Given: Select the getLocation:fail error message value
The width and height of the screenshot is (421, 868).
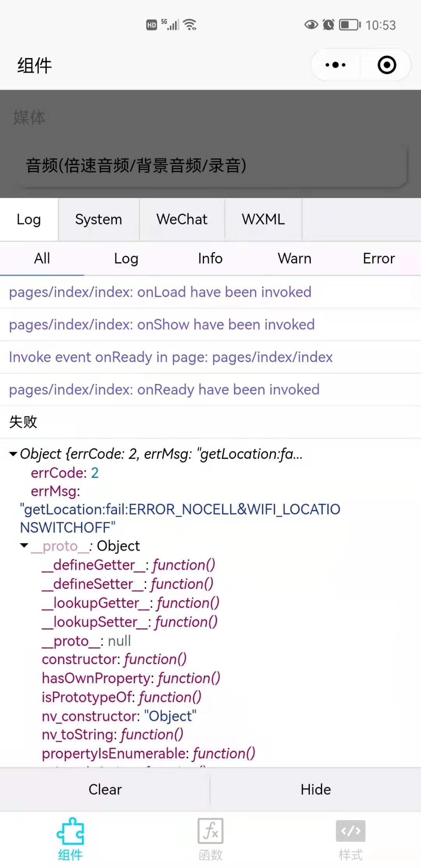Looking at the screenshot, I should tap(180, 518).
